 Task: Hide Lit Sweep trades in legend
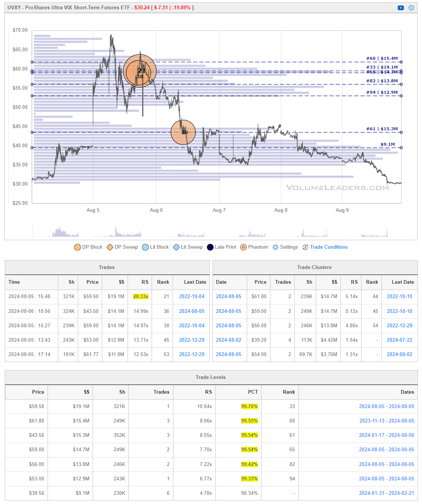tap(176, 247)
